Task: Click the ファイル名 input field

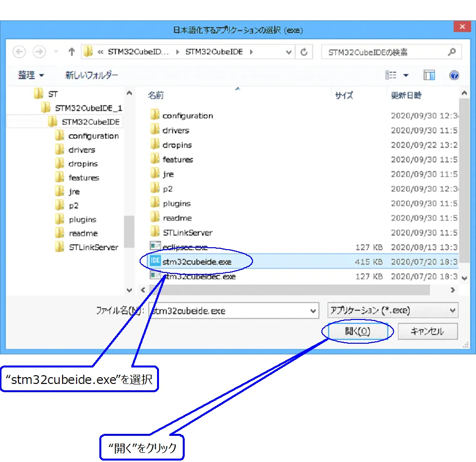Action: (x=228, y=311)
